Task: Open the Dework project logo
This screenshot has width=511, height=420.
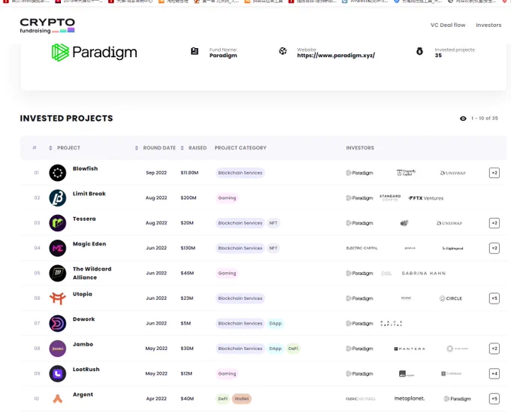Action: 58,323
